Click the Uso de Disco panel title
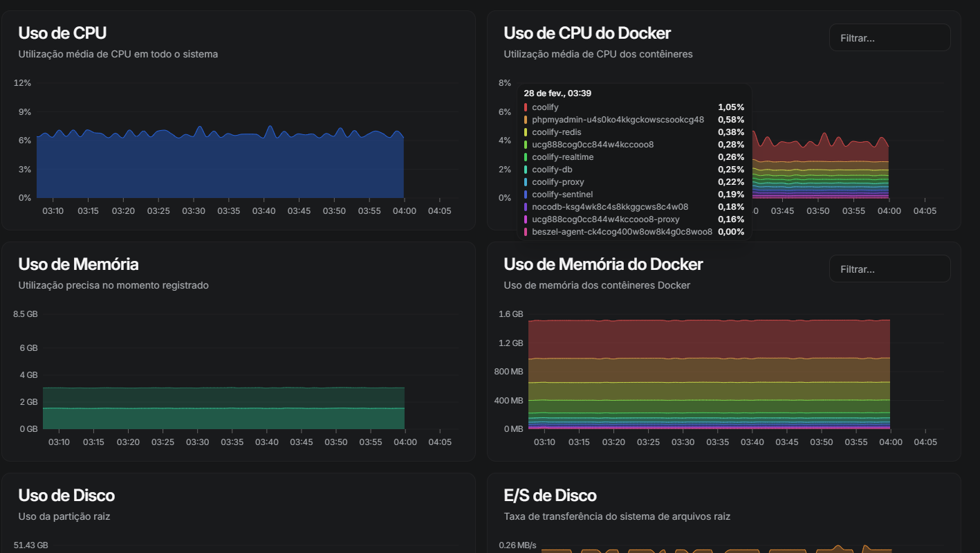 tap(66, 496)
